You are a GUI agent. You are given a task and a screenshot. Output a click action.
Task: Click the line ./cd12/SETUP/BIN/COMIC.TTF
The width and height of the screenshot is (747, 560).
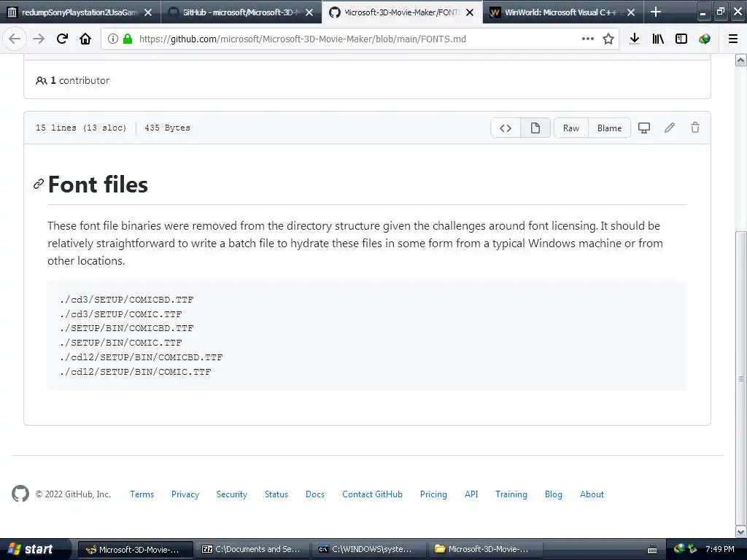coord(135,371)
